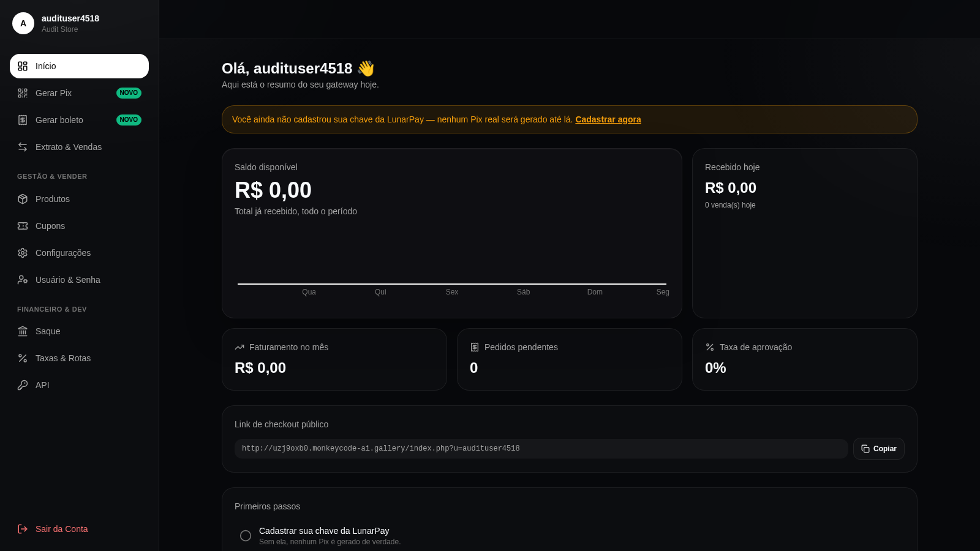Click the Gerar Pix QR code icon

(23, 93)
